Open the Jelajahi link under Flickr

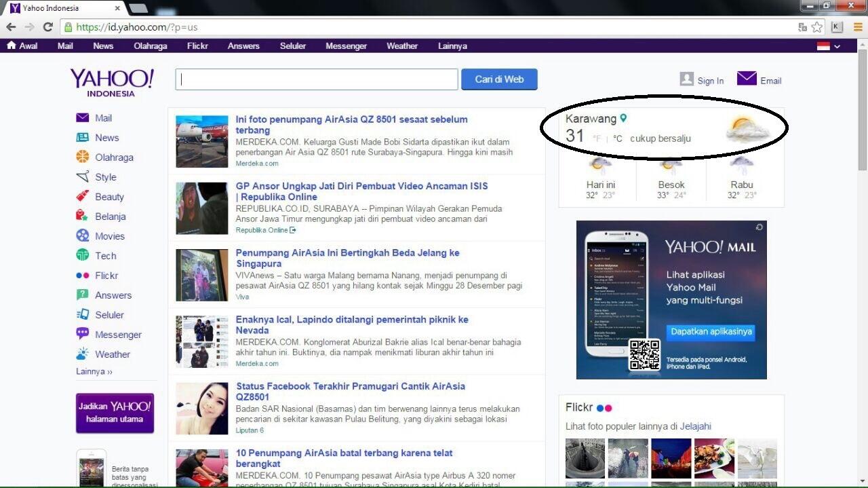pos(696,426)
